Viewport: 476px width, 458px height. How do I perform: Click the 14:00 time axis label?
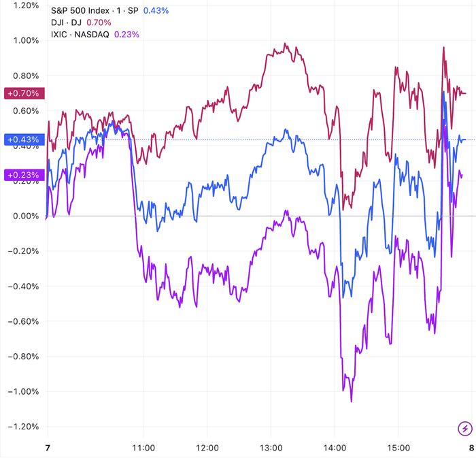click(335, 448)
